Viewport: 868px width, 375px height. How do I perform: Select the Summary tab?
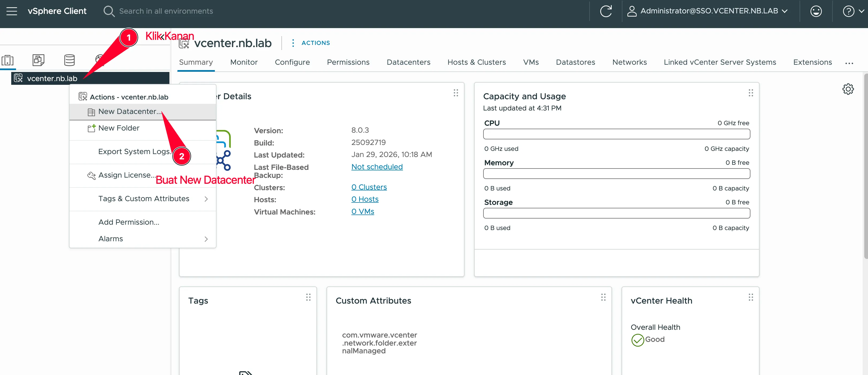[196, 62]
